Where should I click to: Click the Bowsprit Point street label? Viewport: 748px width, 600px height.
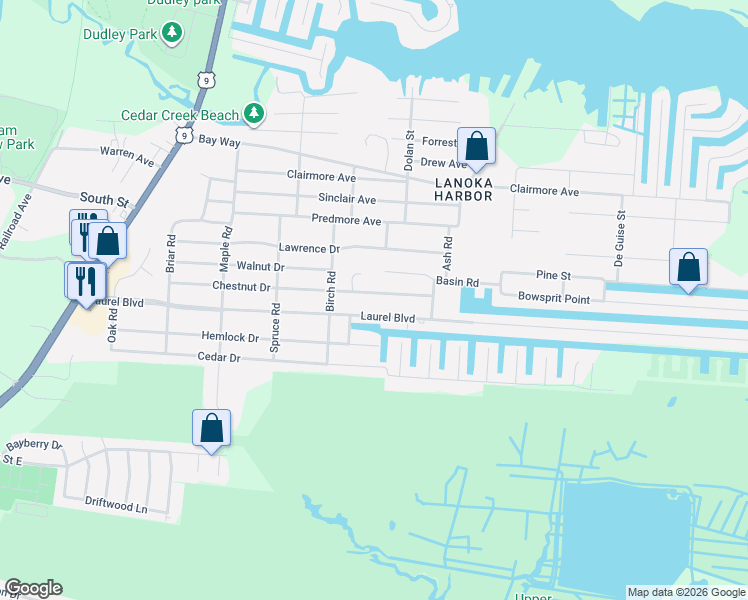pos(554,298)
